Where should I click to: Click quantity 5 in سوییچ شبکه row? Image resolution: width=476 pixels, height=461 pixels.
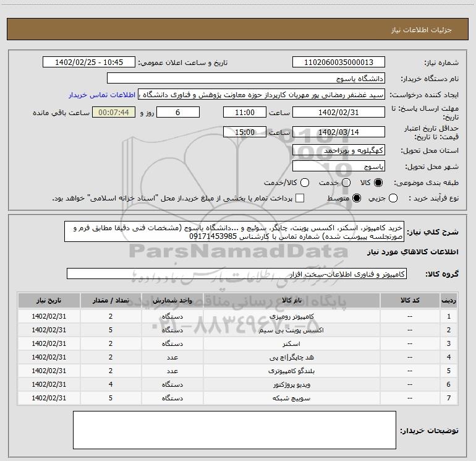pos(111,398)
